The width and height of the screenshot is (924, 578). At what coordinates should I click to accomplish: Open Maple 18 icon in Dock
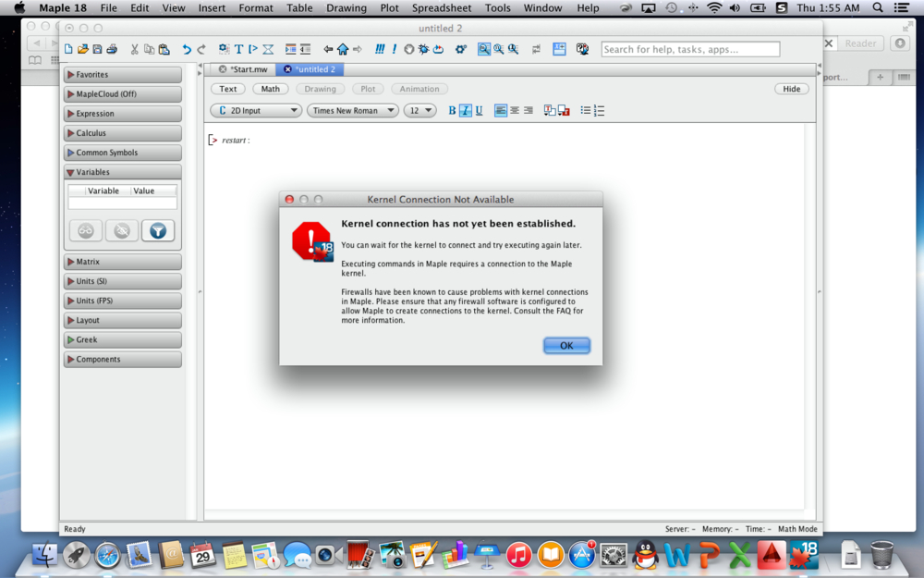[804, 555]
